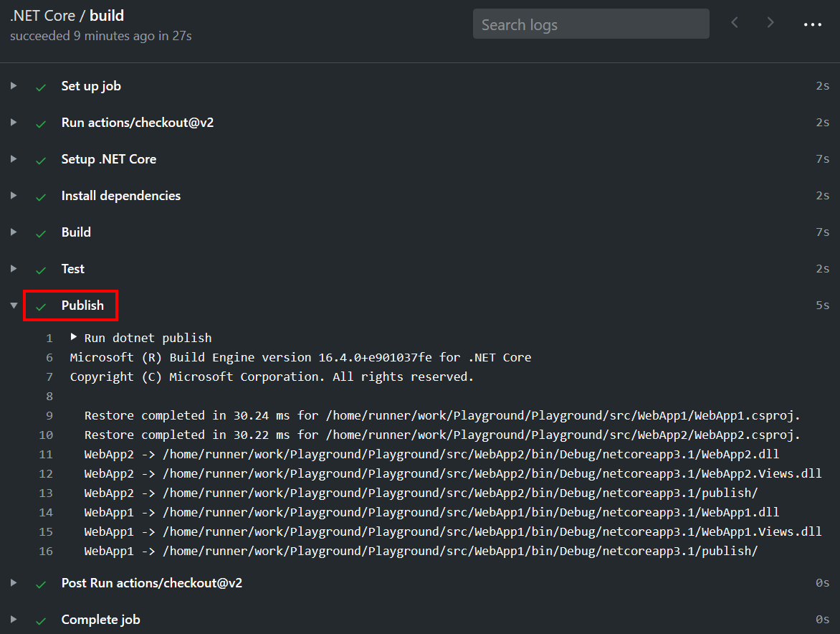Click the left navigation arrow near search
The height and width of the screenshot is (634, 840).
click(x=734, y=22)
